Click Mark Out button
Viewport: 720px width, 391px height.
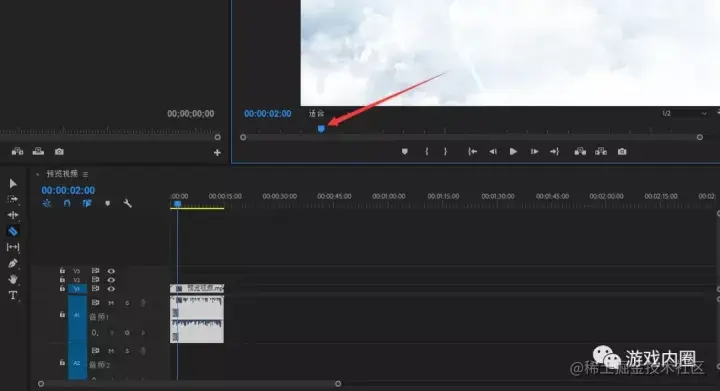coord(445,151)
